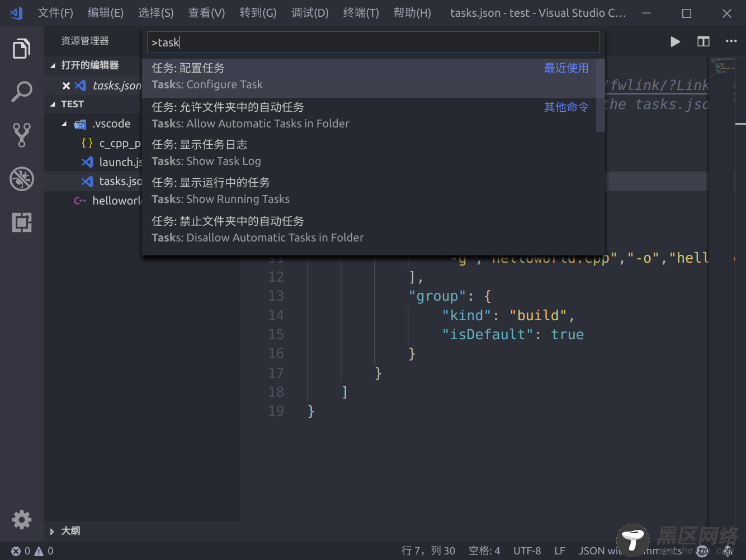Change language mode JSON with Comments
Screen dimensions: 746x560
coord(630,551)
